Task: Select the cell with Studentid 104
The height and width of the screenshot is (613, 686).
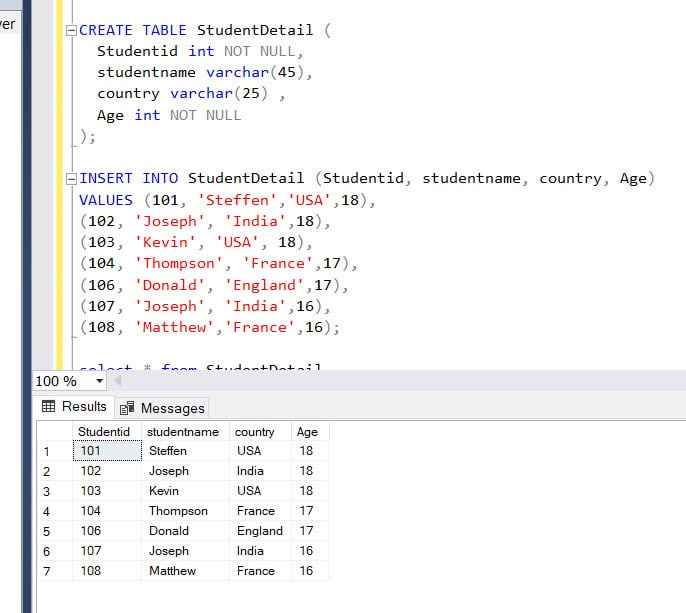Action: tap(107, 511)
